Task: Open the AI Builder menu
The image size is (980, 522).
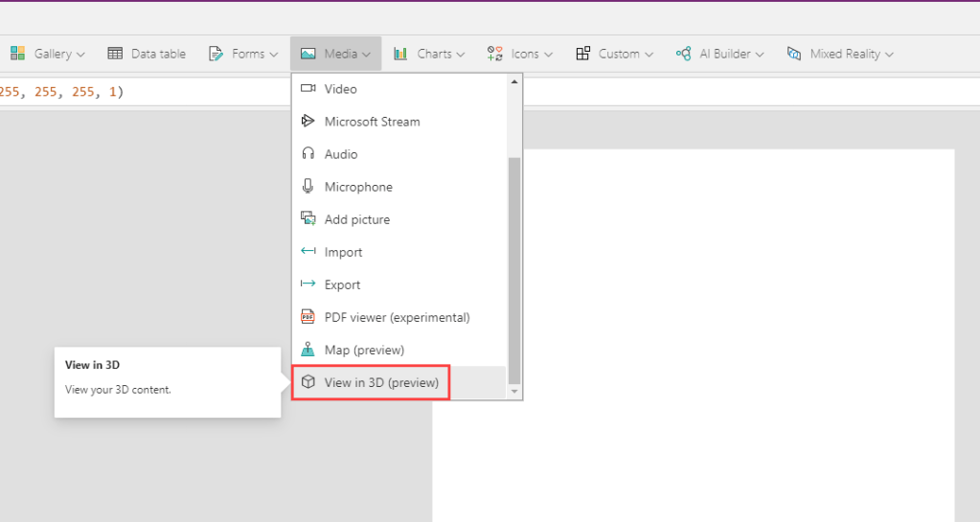Action: pyautogui.click(x=720, y=54)
